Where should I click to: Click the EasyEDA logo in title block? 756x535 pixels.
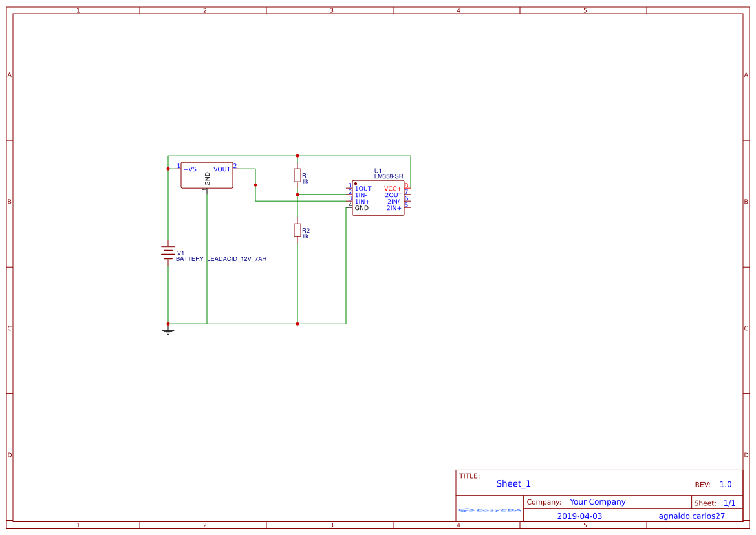click(x=490, y=510)
